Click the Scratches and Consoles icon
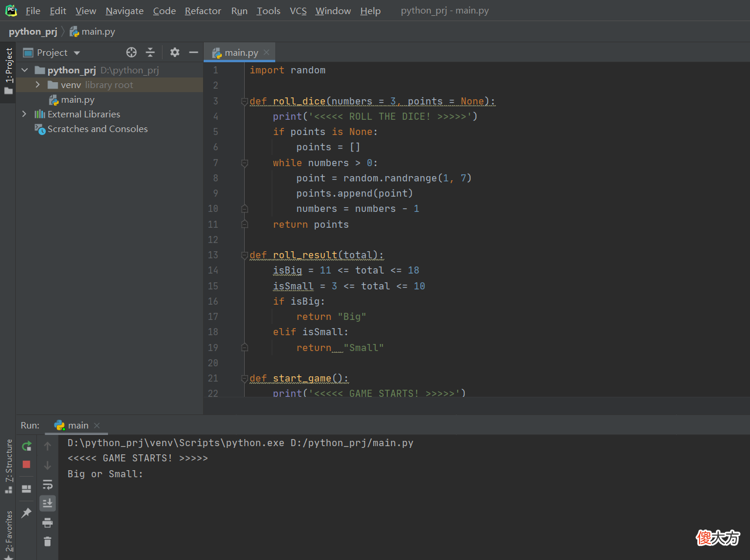 tap(40, 129)
